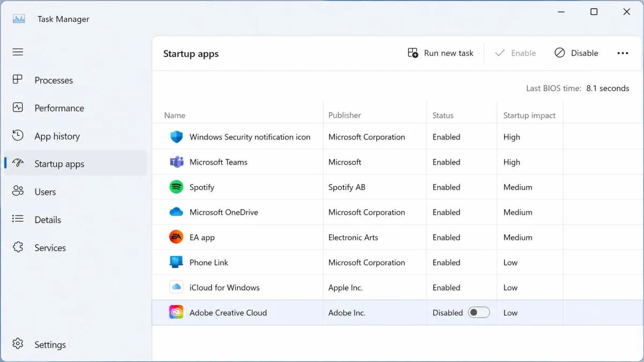The height and width of the screenshot is (362, 644).
Task: Click the Spotify AB publisher cell
Action: tap(347, 187)
